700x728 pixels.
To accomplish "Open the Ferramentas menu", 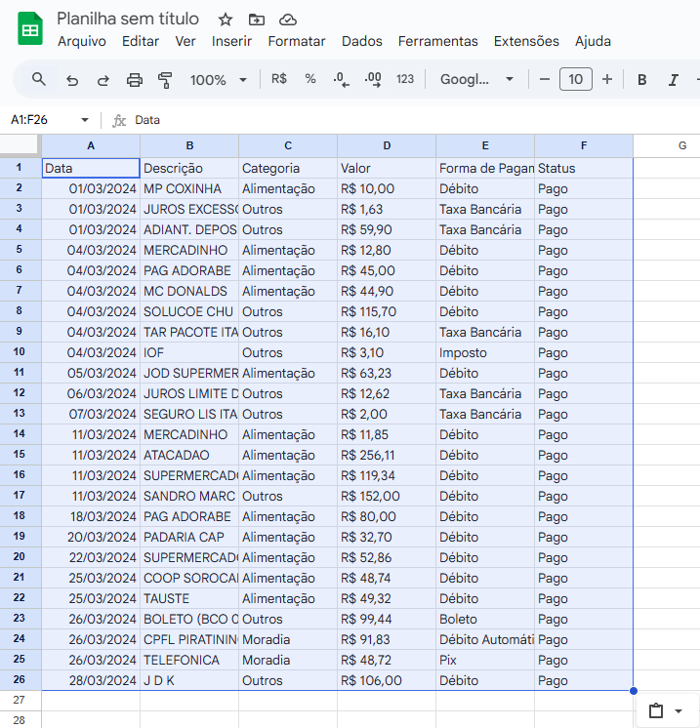I will pos(437,41).
